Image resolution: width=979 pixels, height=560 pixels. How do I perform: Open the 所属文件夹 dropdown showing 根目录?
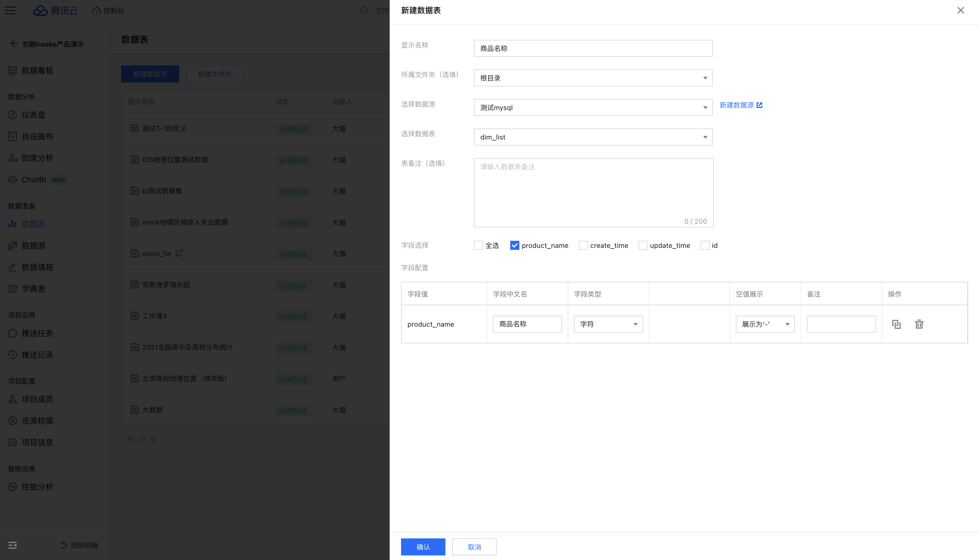(593, 78)
